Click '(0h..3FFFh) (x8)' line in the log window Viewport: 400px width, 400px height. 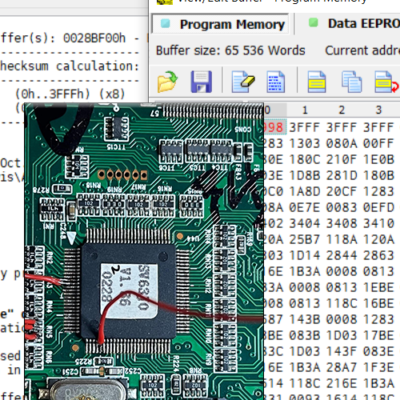click(x=70, y=94)
